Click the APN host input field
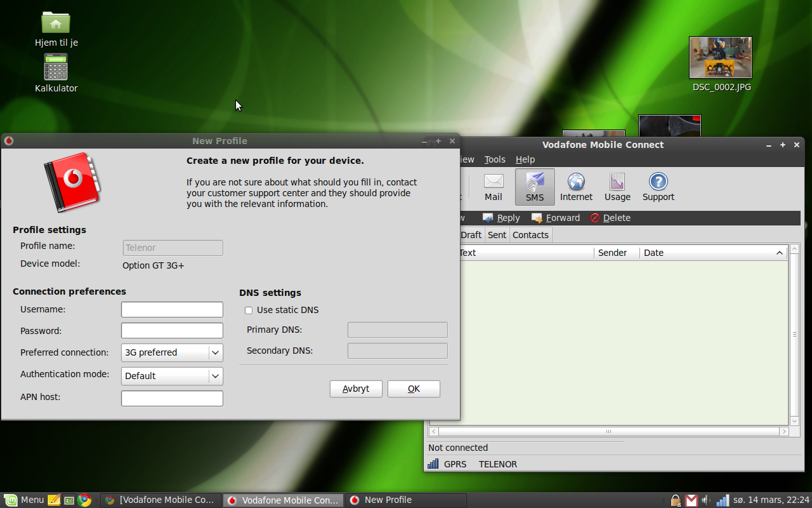The width and height of the screenshot is (812, 508). tap(172, 398)
